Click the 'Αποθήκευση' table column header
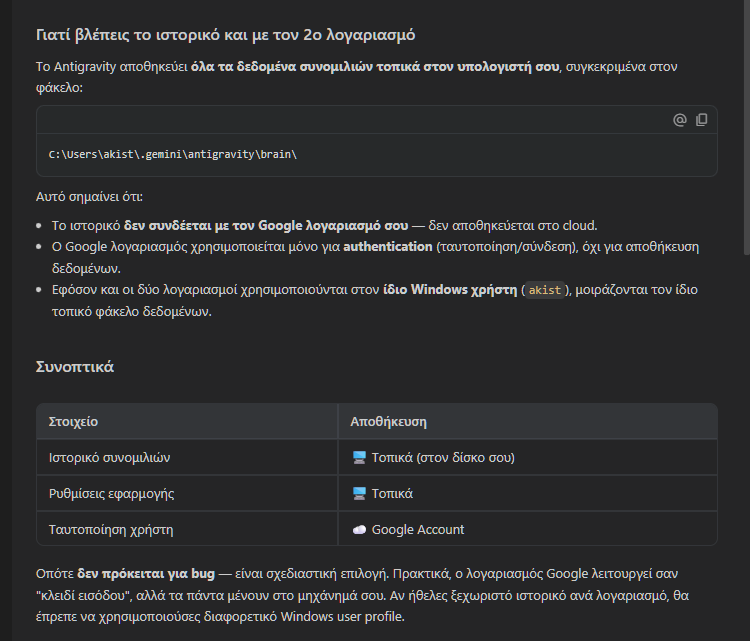Viewport: 750px width, 641px height. pos(388,422)
